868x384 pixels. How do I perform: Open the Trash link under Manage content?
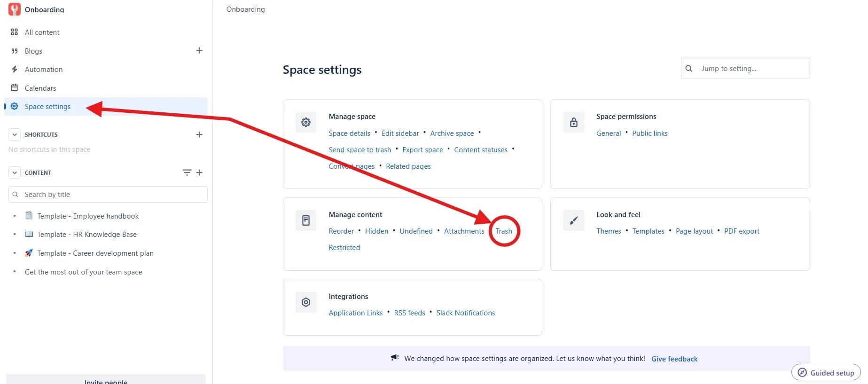click(x=504, y=231)
